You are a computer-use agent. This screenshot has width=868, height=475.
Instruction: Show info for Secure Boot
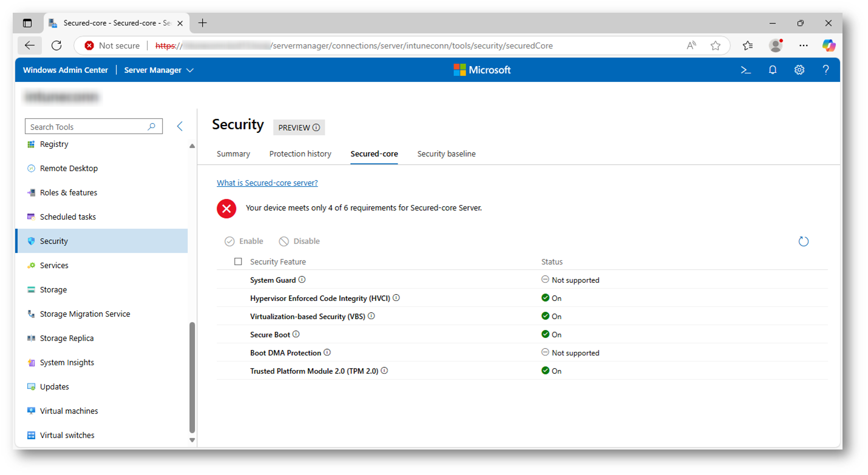pos(296,334)
